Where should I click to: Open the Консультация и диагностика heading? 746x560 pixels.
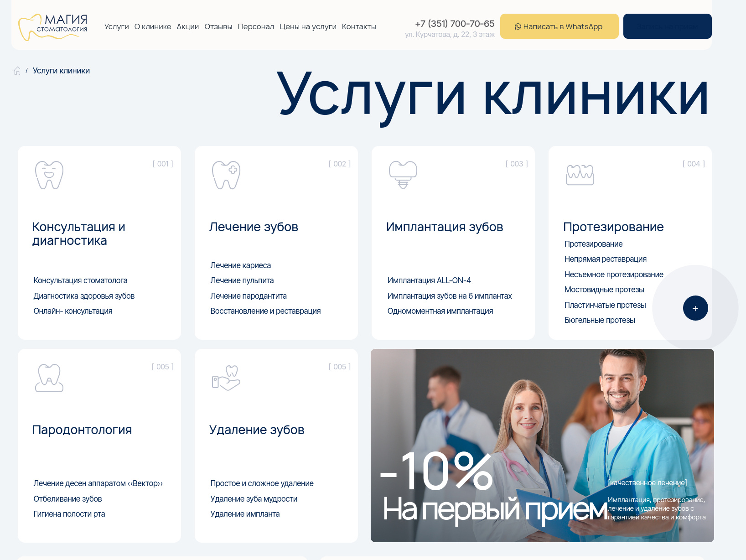click(x=79, y=233)
